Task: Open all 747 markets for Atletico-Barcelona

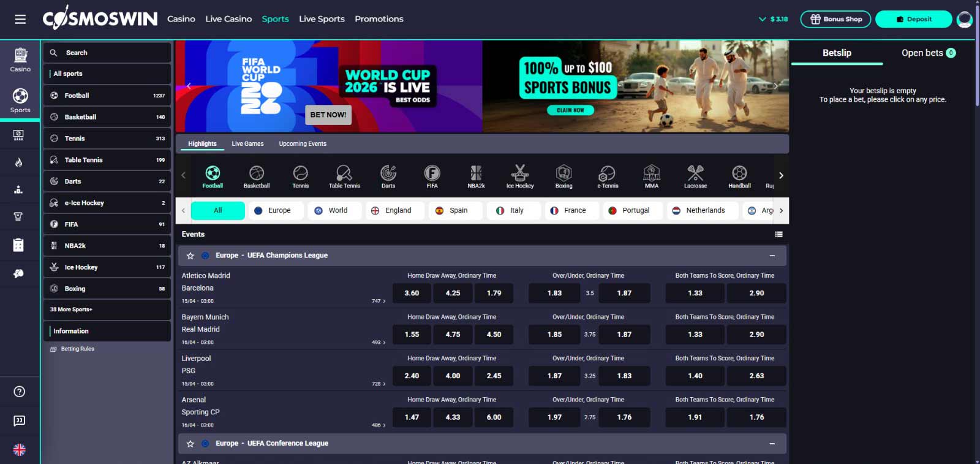Action: pyautogui.click(x=379, y=301)
